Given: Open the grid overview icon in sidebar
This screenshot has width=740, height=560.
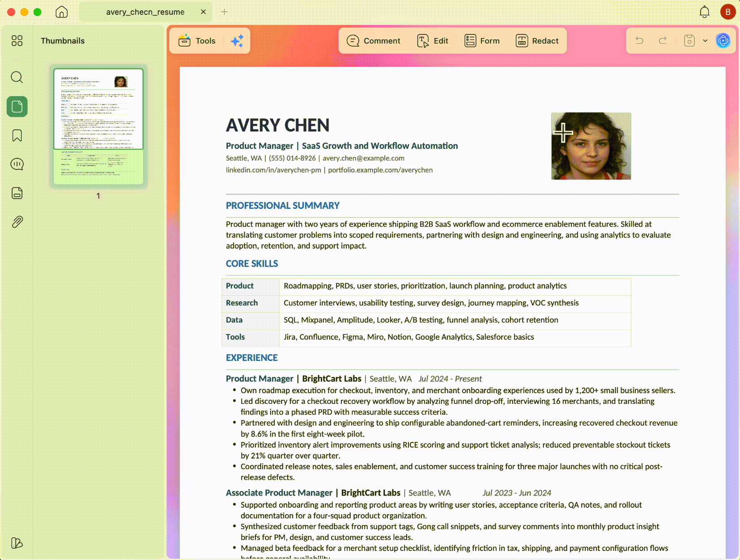Looking at the screenshot, I should tap(17, 41).
